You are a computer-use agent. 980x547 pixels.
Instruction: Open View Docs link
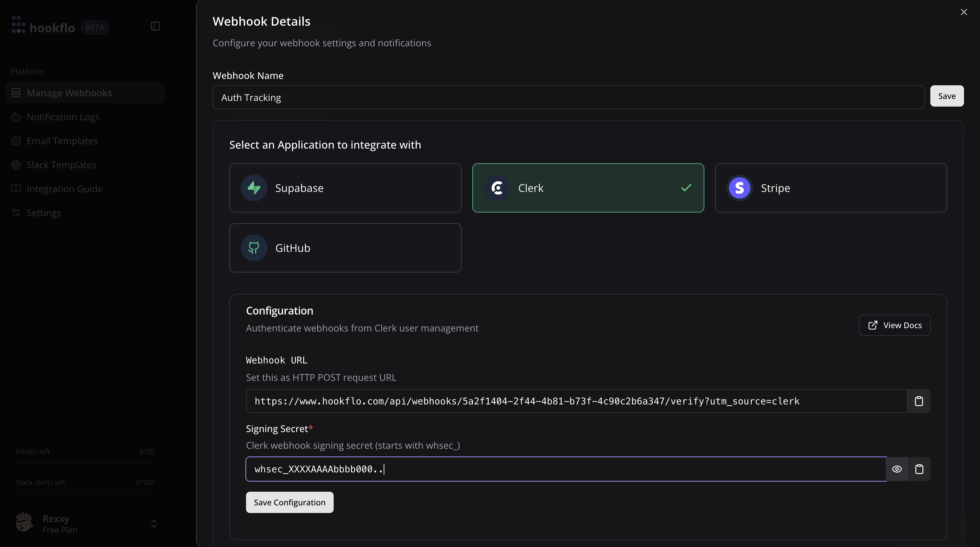(894, 325)
